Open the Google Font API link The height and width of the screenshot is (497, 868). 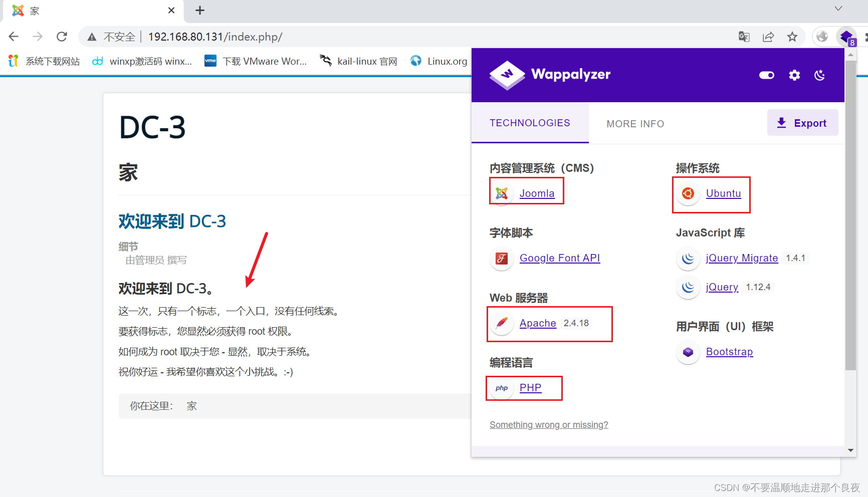(x=560, y=258)
